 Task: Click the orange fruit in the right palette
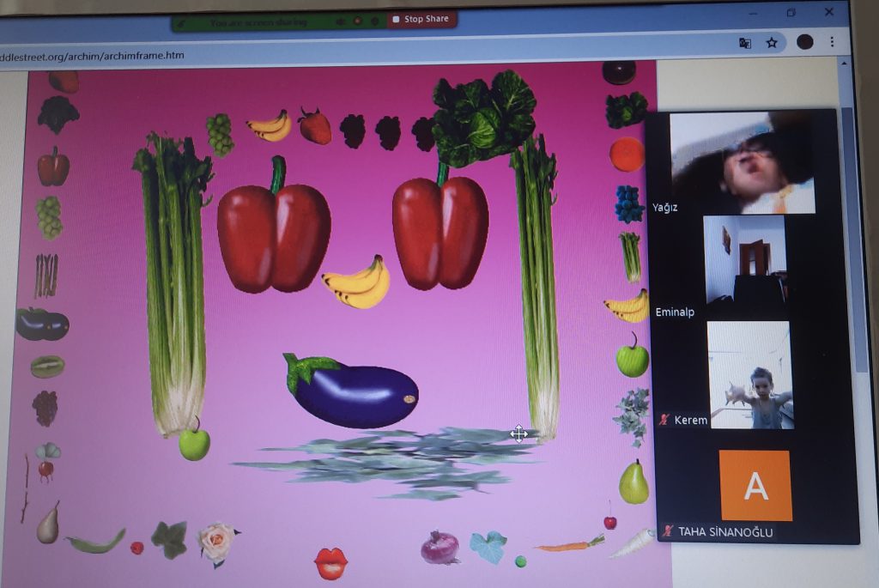pyautogui.click(x=627, y=155)
